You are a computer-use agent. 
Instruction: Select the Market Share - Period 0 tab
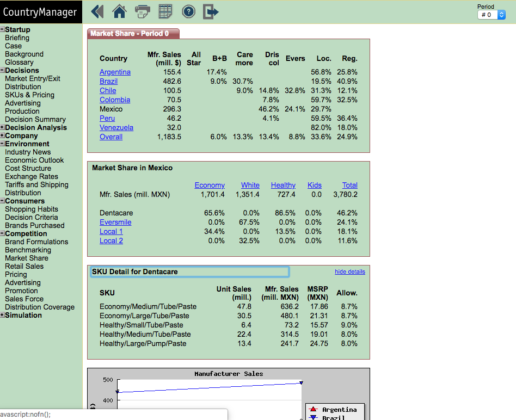pyautogui.click(x=133, y=34)
